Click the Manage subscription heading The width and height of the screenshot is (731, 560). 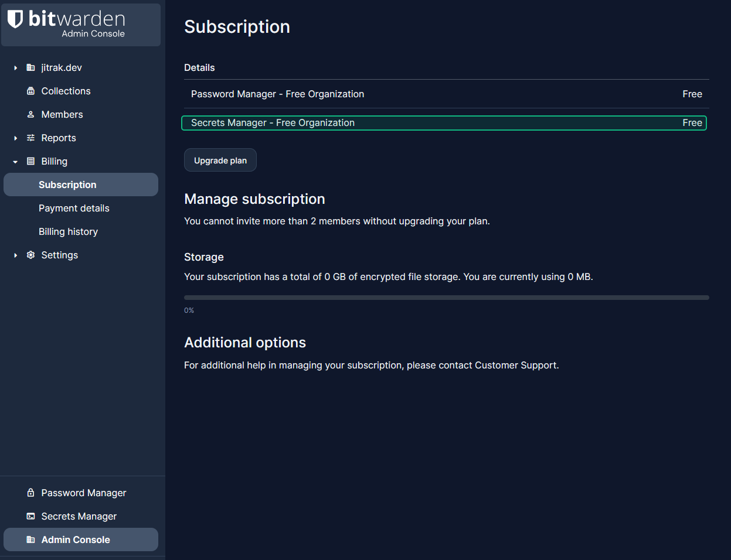click(x=254, y=199)
